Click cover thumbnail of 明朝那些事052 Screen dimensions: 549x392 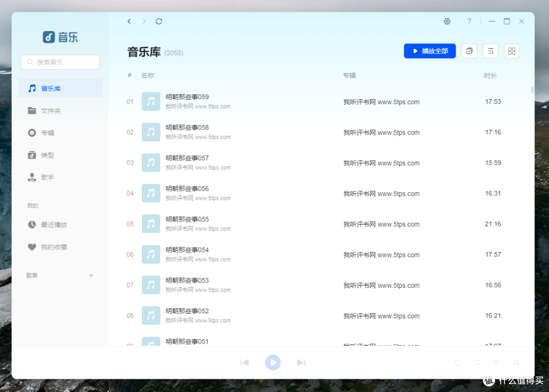[x=151, y=316]
